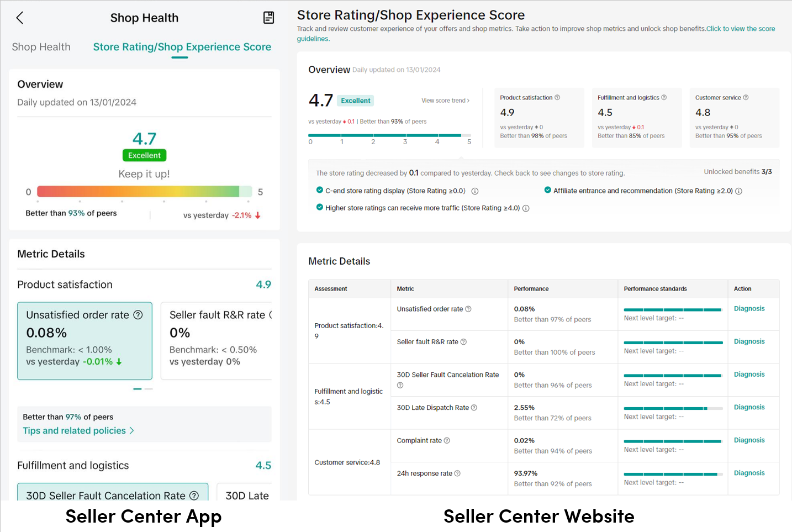Click help icon beside Fulfillment and logistics card
Image resolution: width=792 pixels, height=532 pixels.
tap(664, 98)
